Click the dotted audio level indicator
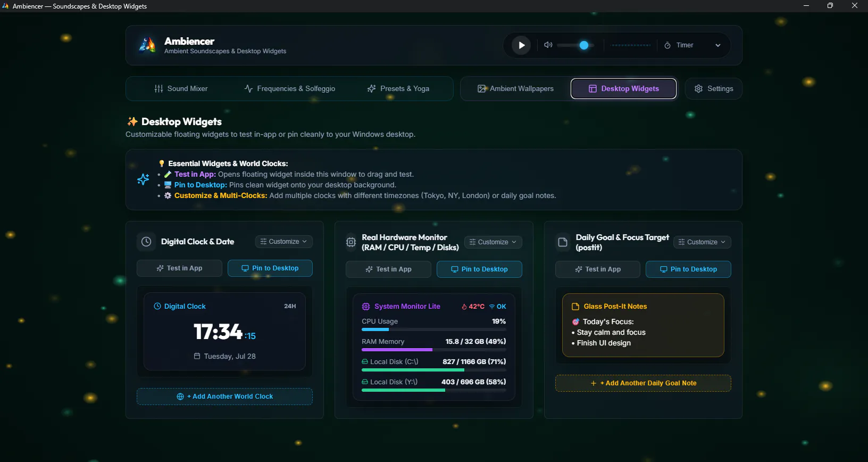 point(631,45)
